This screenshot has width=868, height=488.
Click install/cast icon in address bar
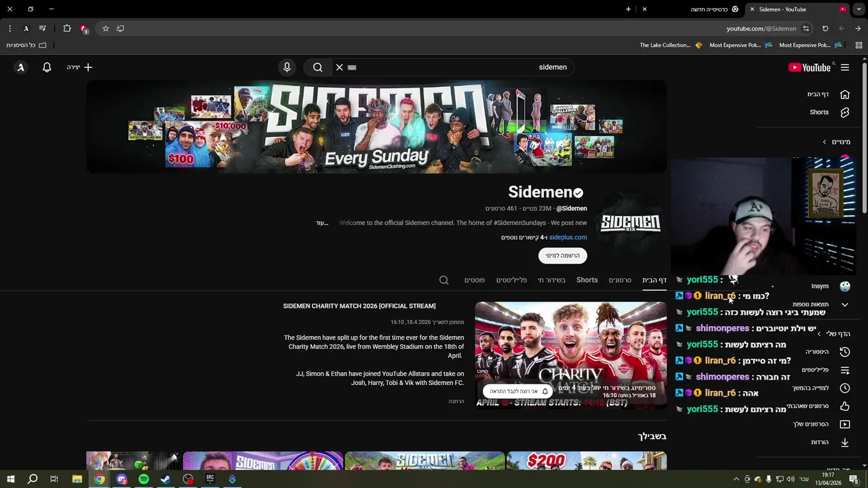coord(120,28)
